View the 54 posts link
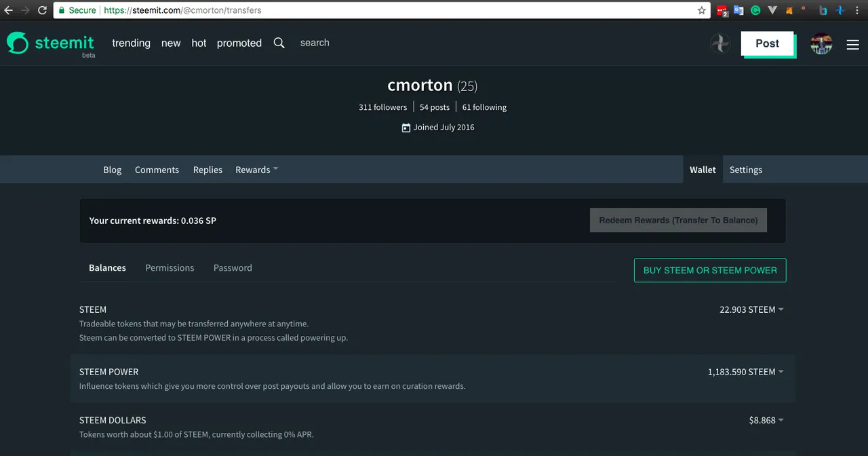The image size is (868, 456). (x=435, y=107)
